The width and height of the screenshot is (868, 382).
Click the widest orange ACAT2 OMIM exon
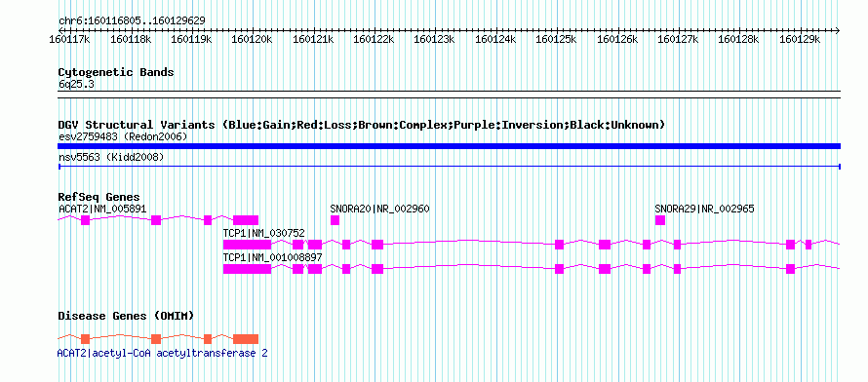[x=246, y=339]
